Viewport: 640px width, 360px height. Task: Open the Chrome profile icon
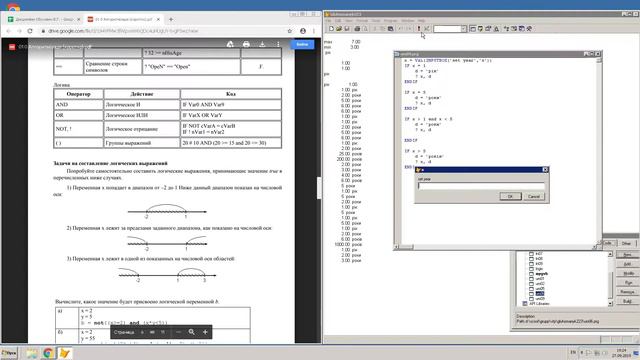click(x=303, y=31)
